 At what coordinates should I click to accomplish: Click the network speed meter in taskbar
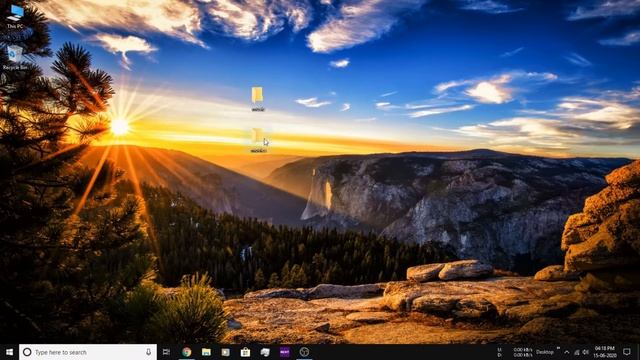coord(515,352)
